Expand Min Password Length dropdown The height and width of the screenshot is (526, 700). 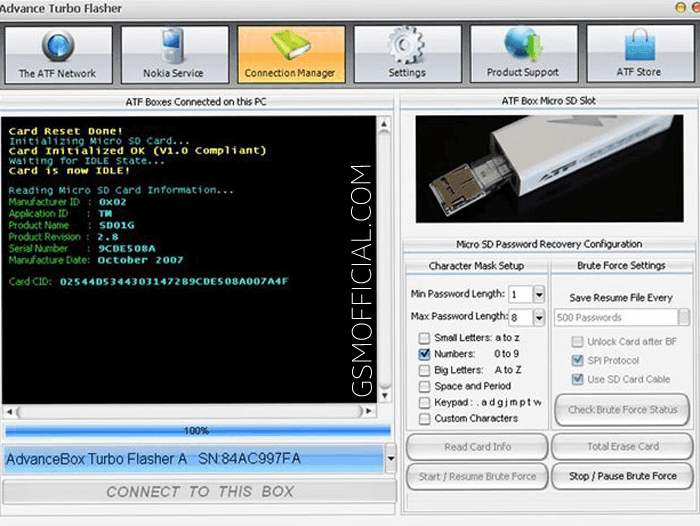(538, 295)
